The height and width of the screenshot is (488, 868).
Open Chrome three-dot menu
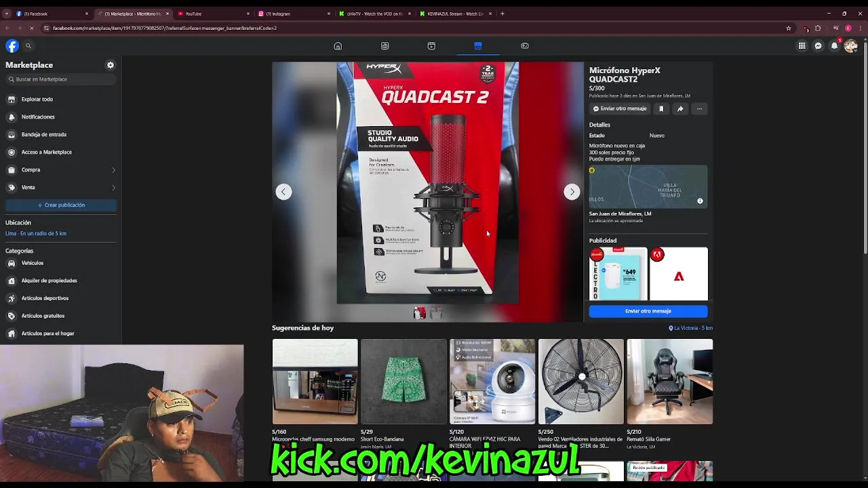coord(860,28)
